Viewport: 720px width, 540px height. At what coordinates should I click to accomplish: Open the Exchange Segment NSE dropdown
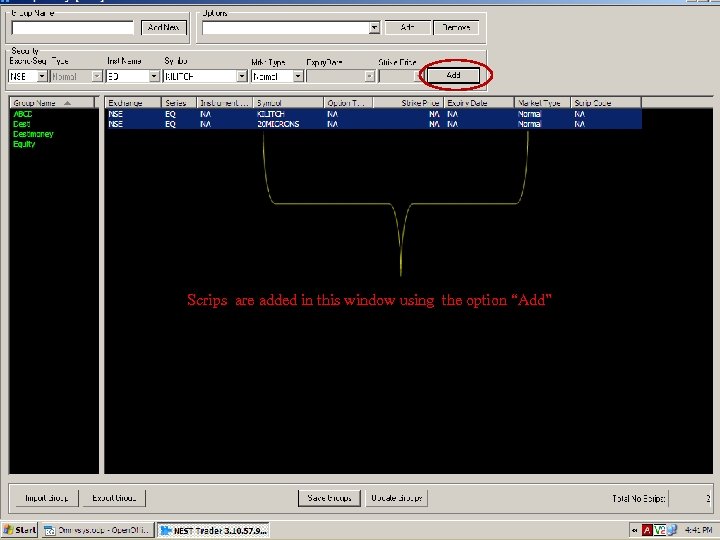pos(42,76)
